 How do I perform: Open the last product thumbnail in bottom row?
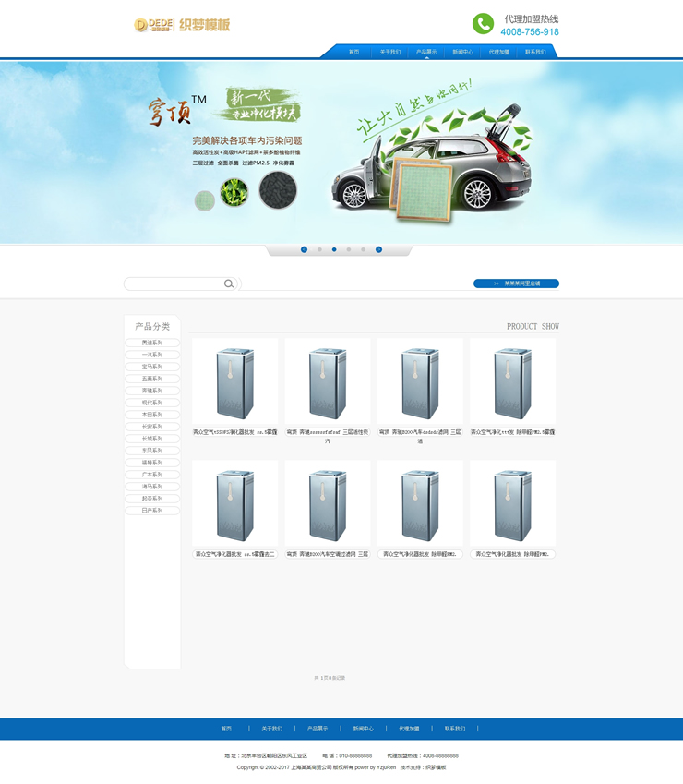click(512, 503)
